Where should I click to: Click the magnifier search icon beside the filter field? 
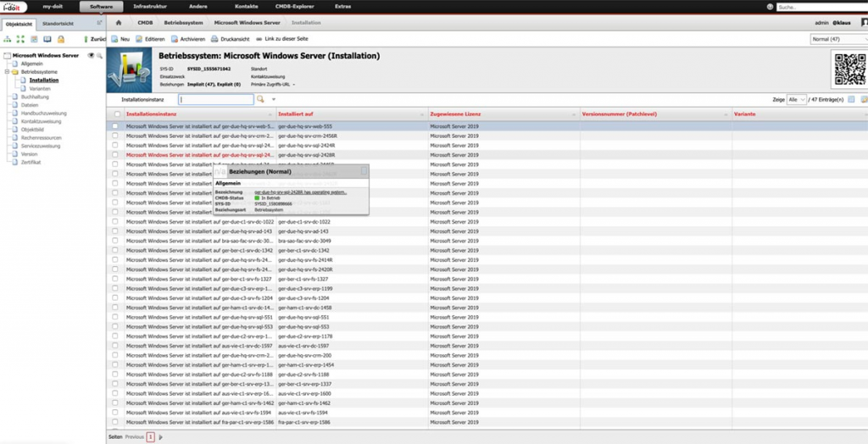pos(261,99)
